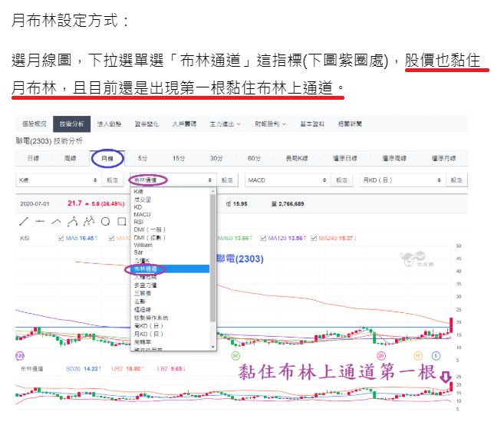This screenshot has height=435, width=504.
Task: Open the MACD indicator dropdown
Action: tap(288, 180)
